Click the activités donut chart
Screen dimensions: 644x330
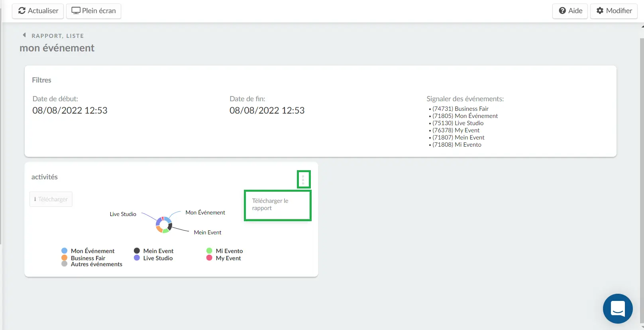164,225
